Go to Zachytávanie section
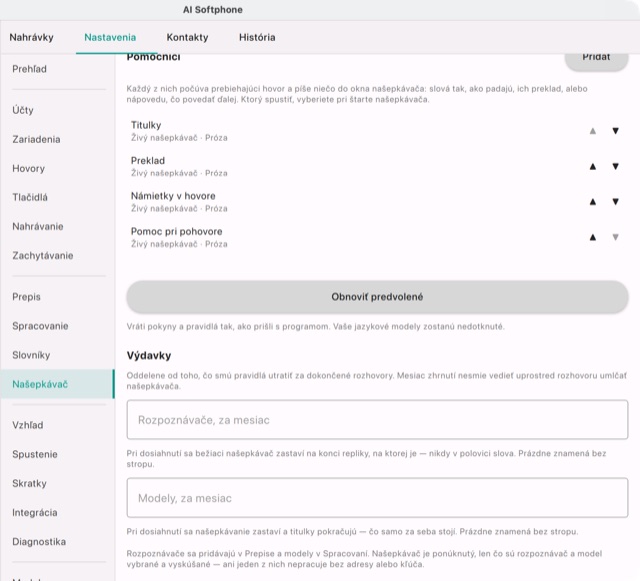 [58, 256]
